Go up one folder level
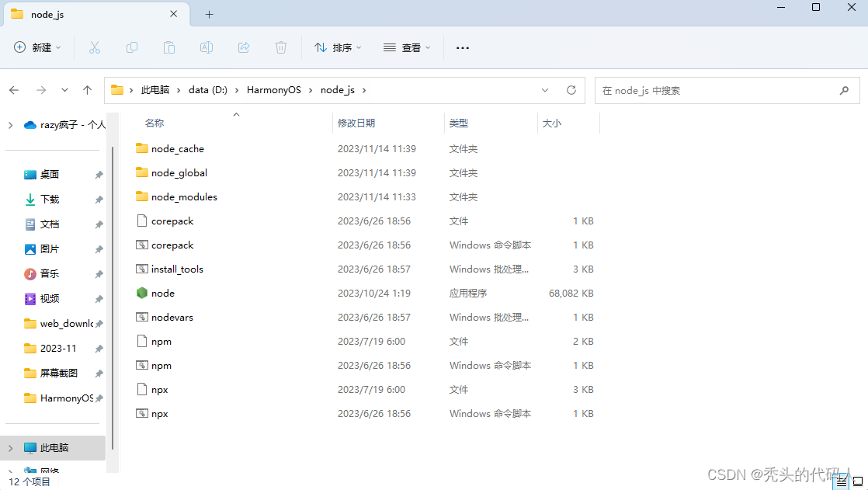This screenshot has width=868, height=490. 87,90
